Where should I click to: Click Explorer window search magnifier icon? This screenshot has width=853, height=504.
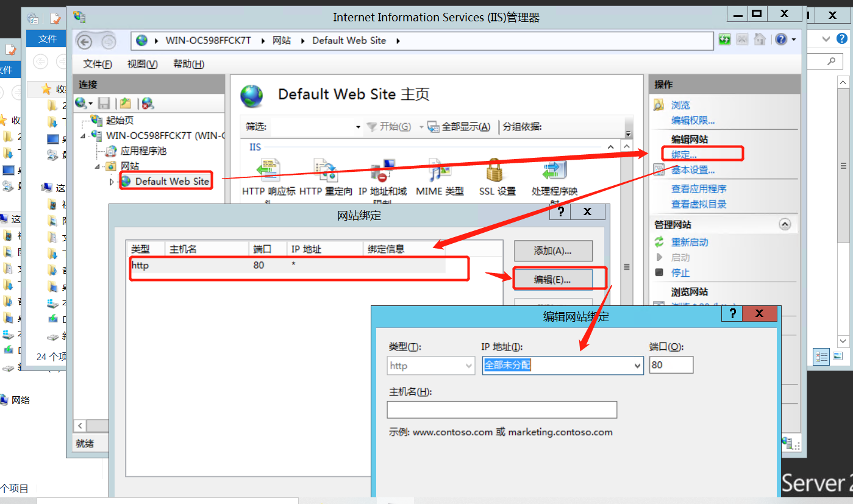[x=831, y=61]
